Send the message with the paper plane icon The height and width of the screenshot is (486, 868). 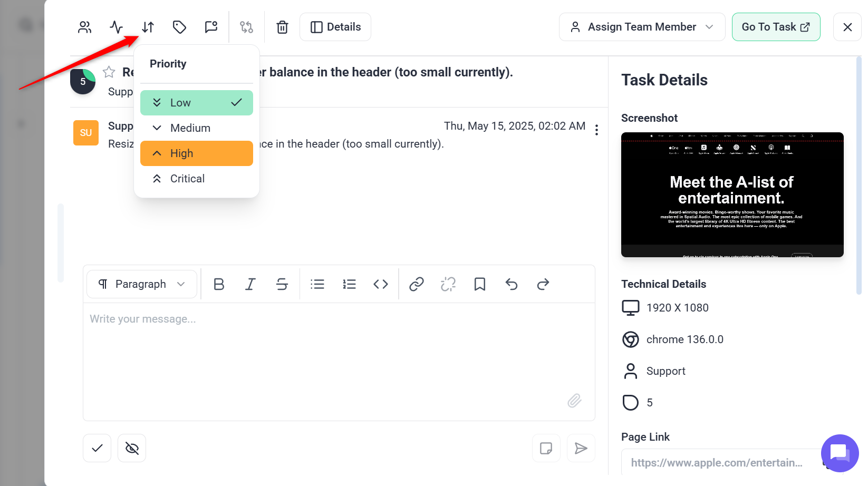pyautogui.click(x=581, y=448)
